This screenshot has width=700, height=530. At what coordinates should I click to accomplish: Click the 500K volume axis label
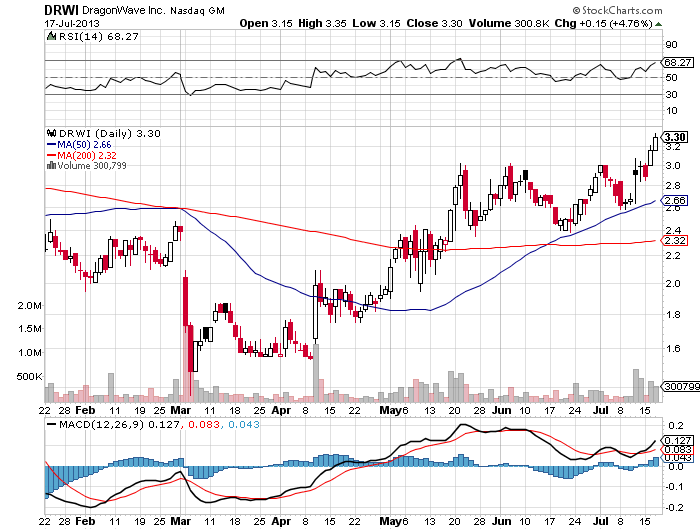click(x=29, y=376)
